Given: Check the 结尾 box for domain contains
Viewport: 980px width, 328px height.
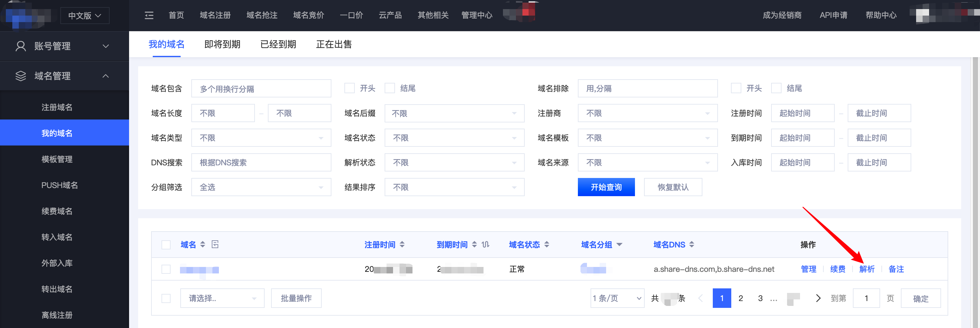Looking at the screenshot, I should [390, 88].
